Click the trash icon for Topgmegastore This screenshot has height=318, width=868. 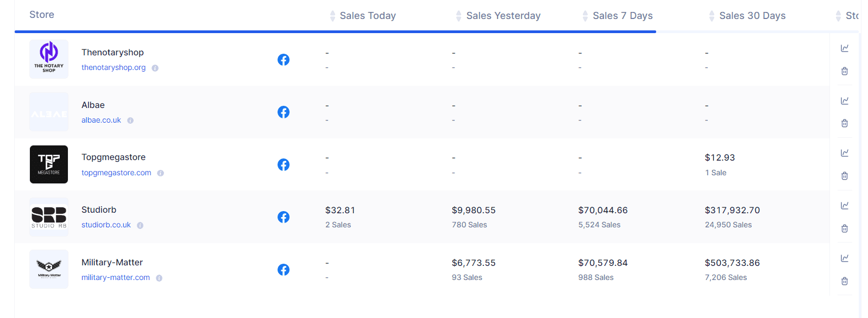(845, 176)
